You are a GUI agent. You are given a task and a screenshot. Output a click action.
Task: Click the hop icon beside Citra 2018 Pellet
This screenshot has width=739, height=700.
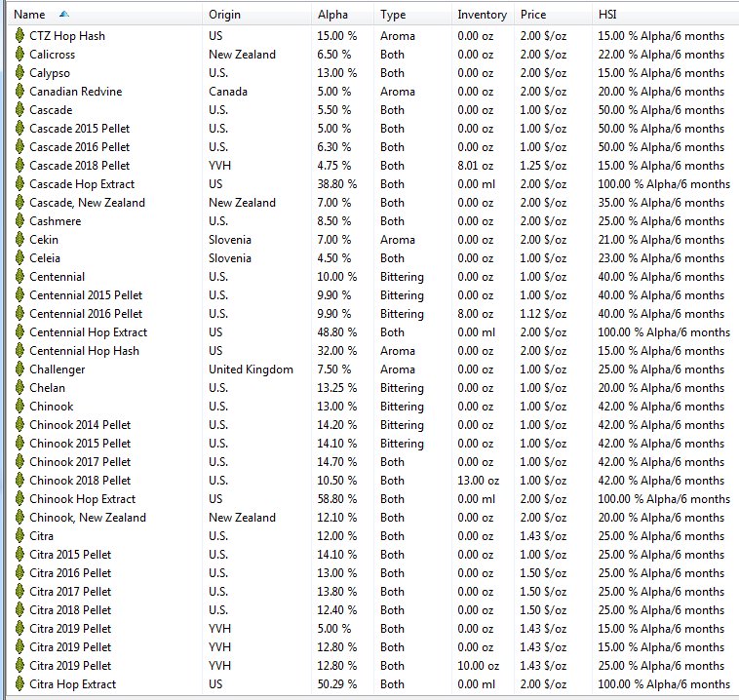pyautogui.click(x=19, y=610)
